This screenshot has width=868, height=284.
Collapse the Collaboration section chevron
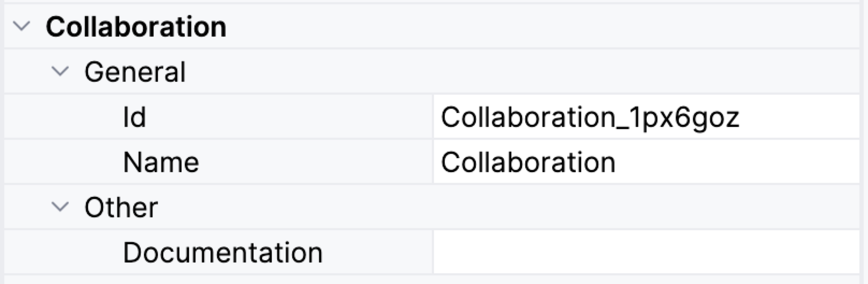21,26
